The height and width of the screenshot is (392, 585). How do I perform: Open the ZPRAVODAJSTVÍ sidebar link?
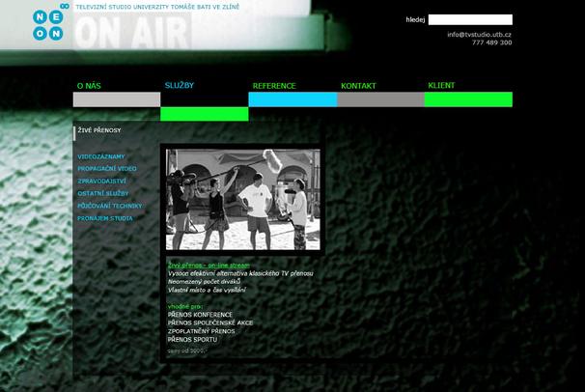pos(102,182)
